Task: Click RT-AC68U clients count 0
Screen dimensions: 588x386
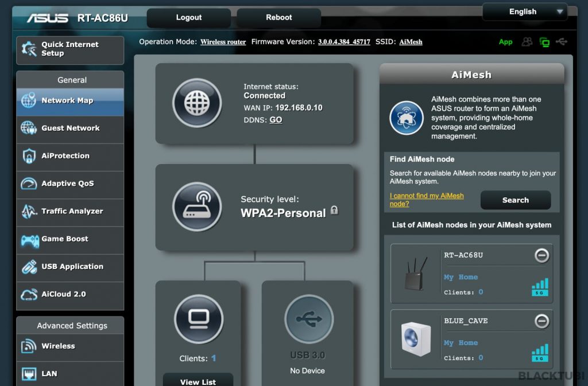Action: [x=481, y=292]
